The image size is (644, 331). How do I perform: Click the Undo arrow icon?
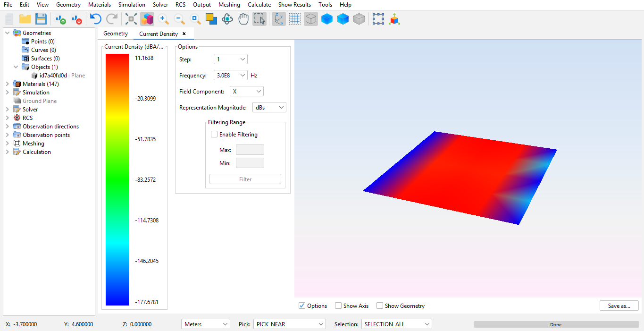pyautogui.click(x=96, y=19)
